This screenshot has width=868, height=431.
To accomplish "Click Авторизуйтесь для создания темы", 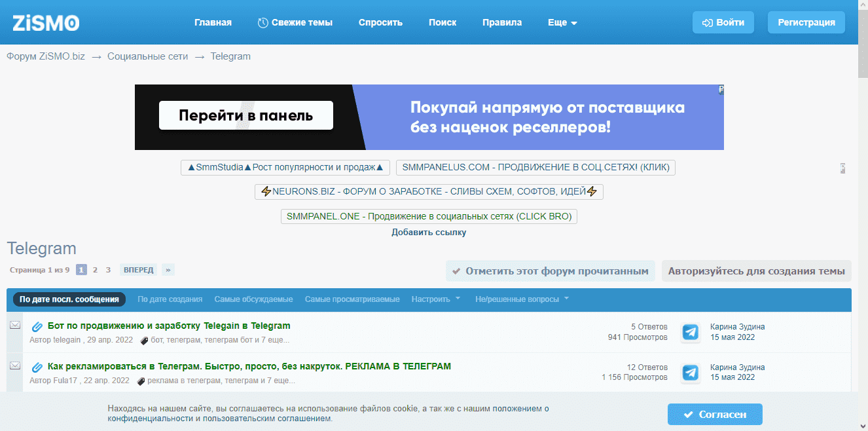I will coord(757,271).
